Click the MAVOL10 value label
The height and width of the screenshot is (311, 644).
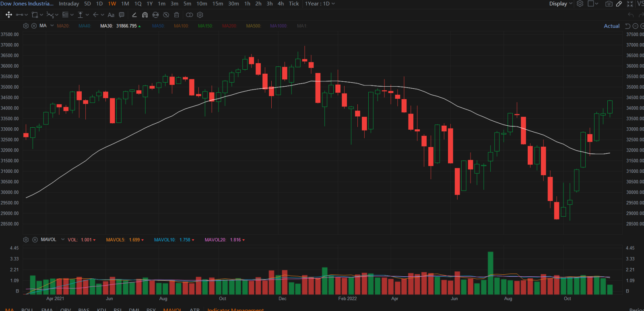click(x=174, y=240)
